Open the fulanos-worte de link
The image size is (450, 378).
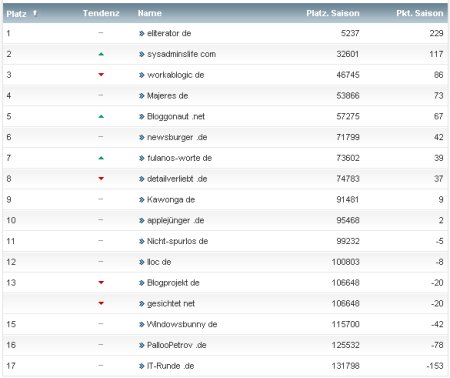179,158
